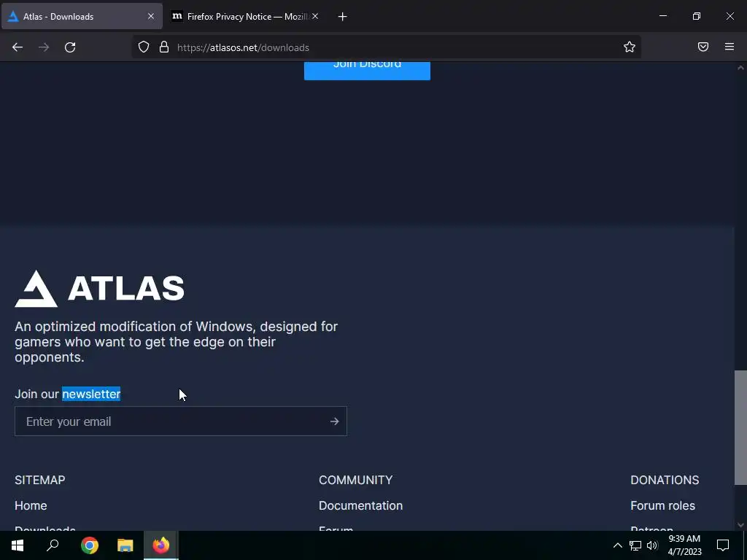Save page to Pocket icon
The image size is (747, 560).
(x=703, y=47)
